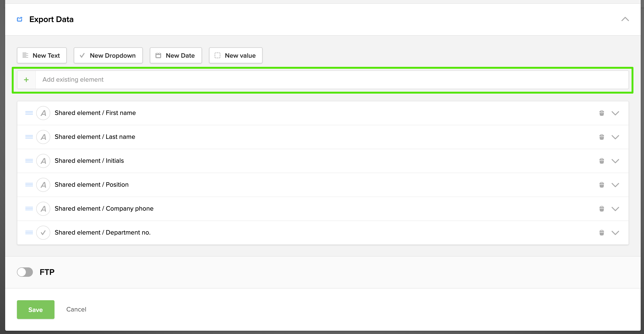The image size is (644, 334).
Task: Expand the Position element details
Action: 615,185
